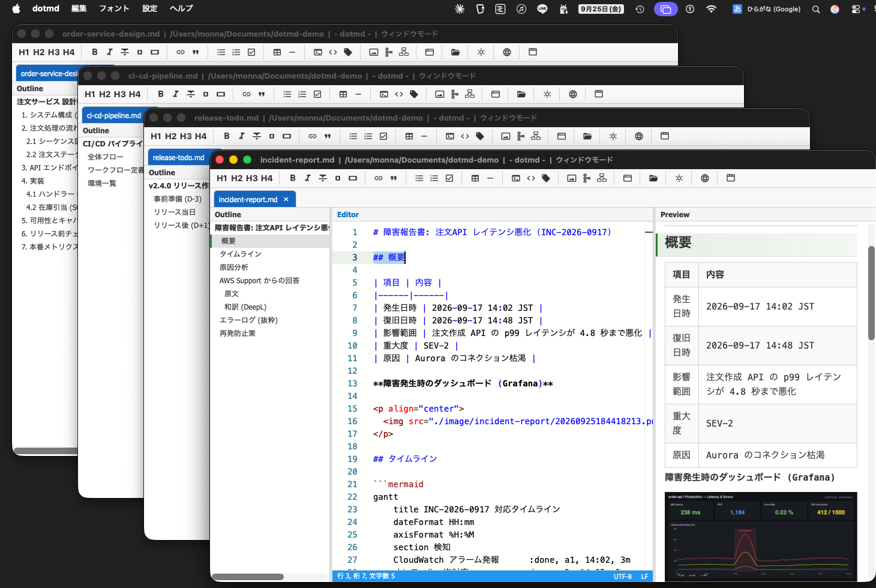Select the release-todo.md tab in release-todo window

click(178, 157)
